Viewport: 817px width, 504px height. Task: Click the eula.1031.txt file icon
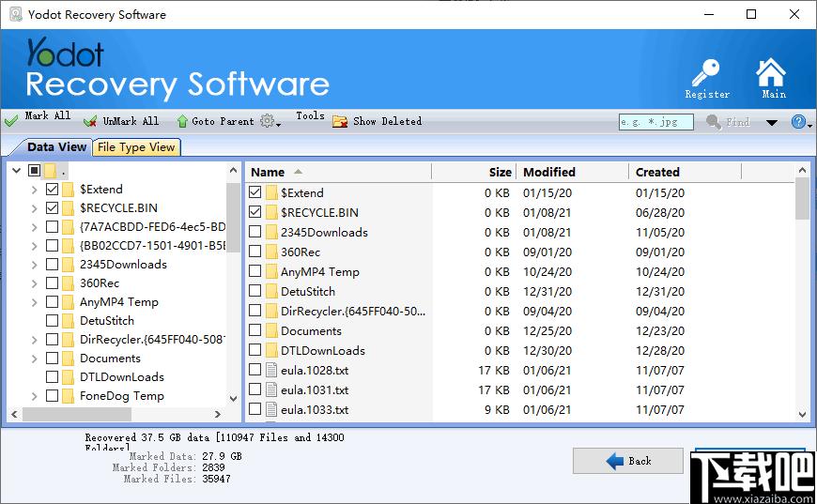271,390
